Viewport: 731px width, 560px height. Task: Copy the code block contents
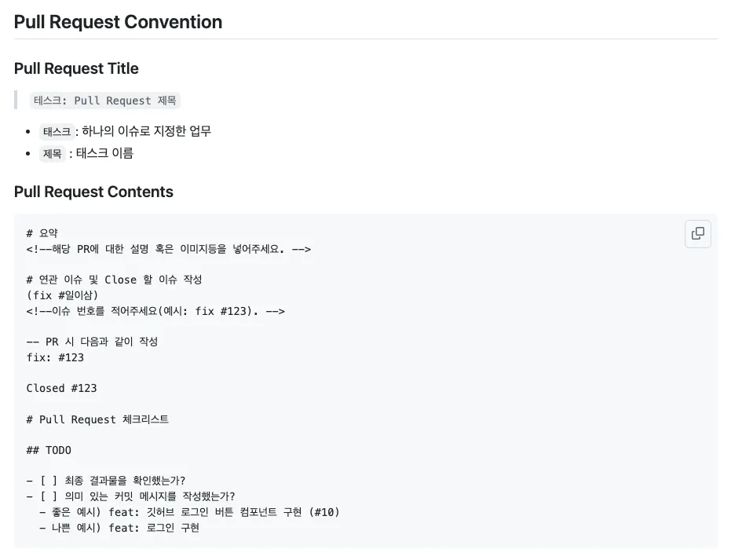[697, 233]
